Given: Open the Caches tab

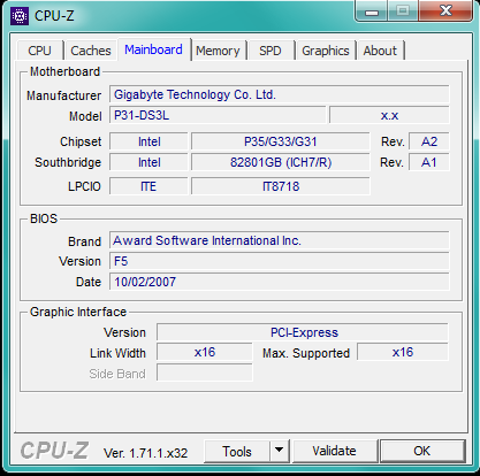Looking at the screenshot, I should [91, 51].
